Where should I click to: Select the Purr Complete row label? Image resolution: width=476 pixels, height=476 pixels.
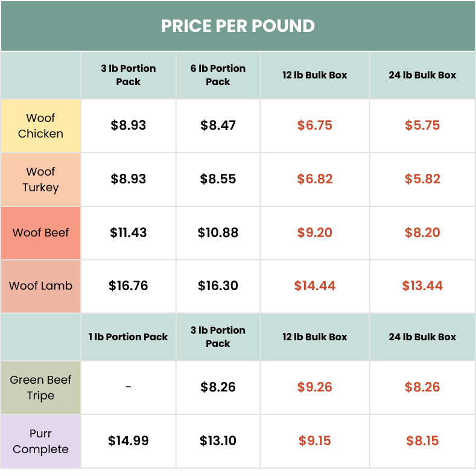pyautogui.click(x=40, y=442)
